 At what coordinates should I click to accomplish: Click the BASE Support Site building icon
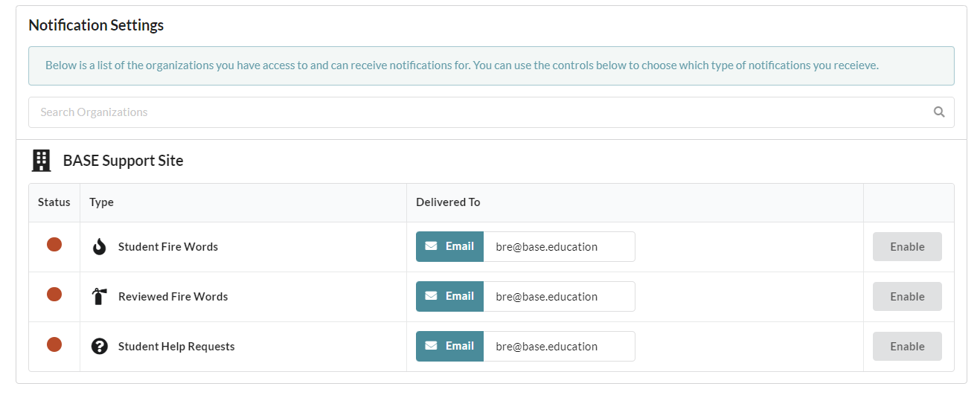(x=42, y=160)
